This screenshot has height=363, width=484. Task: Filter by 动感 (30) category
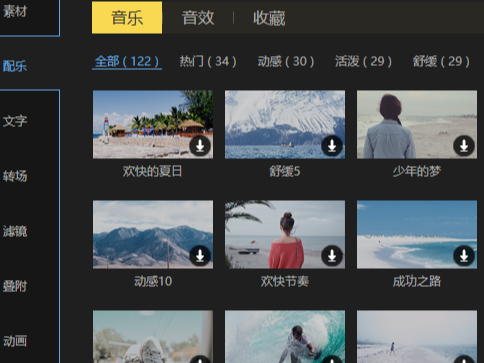286,62
